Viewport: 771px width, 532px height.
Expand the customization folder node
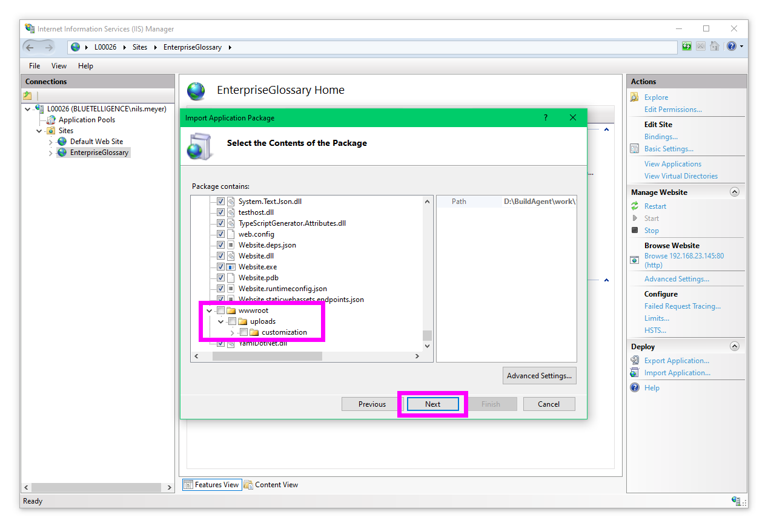tap(233, 332)
